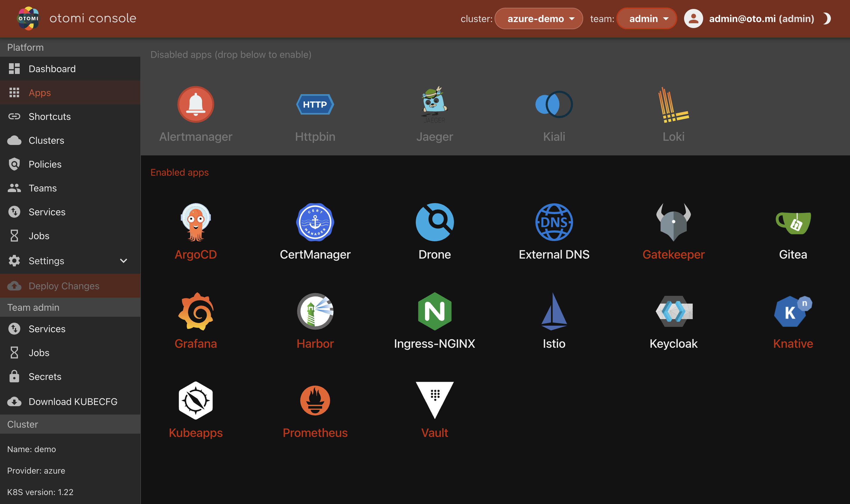Click the Kubeapps compass icon
This screenshot has height=504, width=850.
[195, 400]
